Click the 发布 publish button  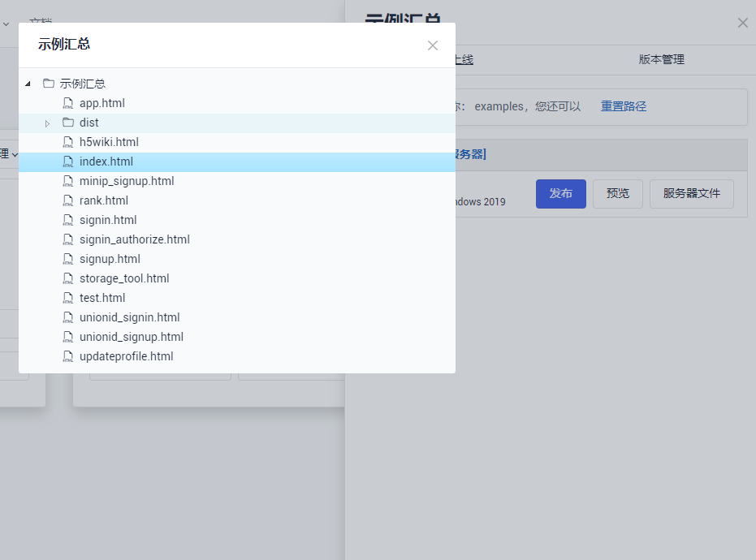click(x=560, y=194)
